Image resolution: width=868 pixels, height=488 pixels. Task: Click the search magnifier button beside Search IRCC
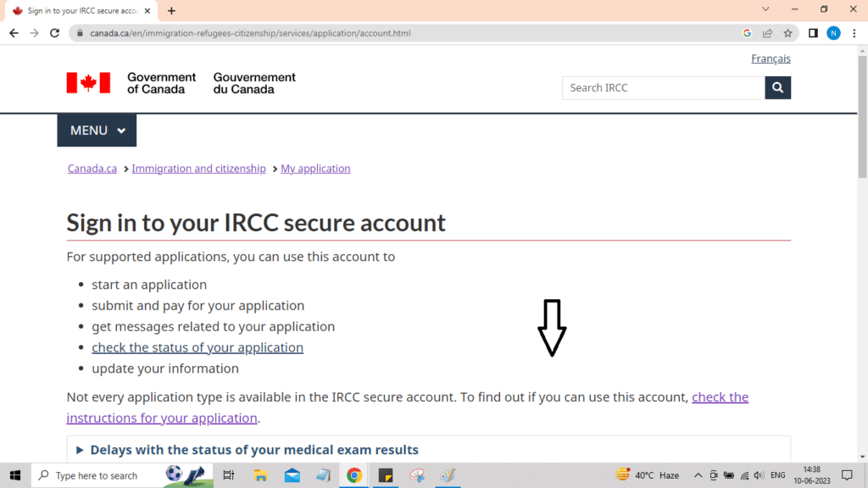[x=777, y=88]
